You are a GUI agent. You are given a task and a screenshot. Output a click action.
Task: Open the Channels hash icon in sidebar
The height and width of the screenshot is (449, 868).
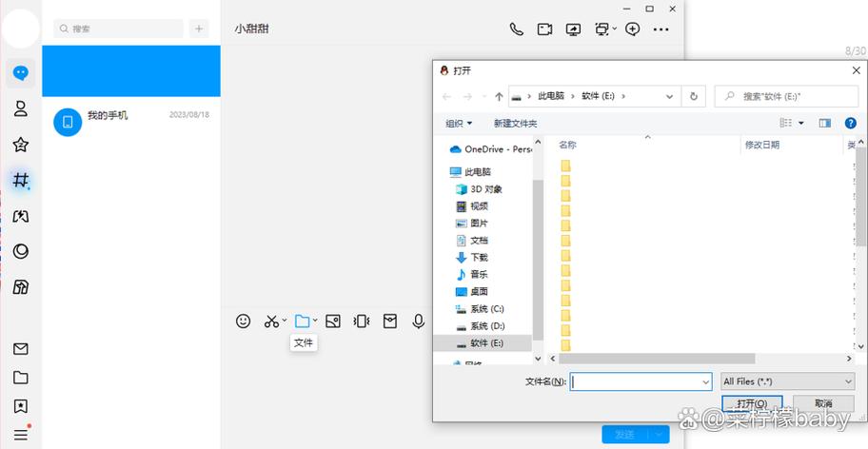click(x=21, y=180)
